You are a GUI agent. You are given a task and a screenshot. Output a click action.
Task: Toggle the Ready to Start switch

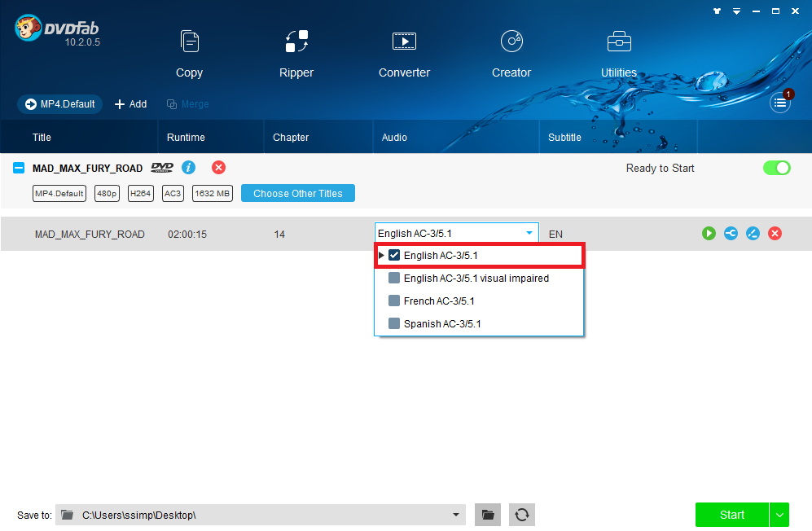(777, 168)
